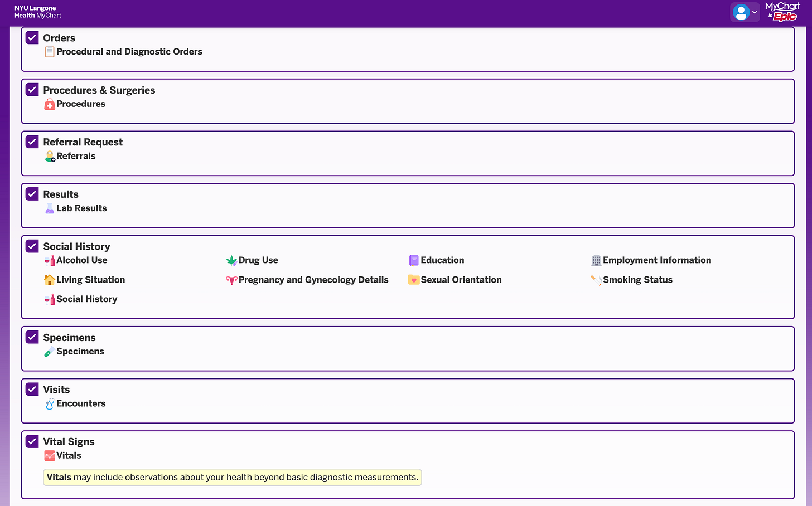
Task: Click the Education label
Action: (x=442, y=260)
